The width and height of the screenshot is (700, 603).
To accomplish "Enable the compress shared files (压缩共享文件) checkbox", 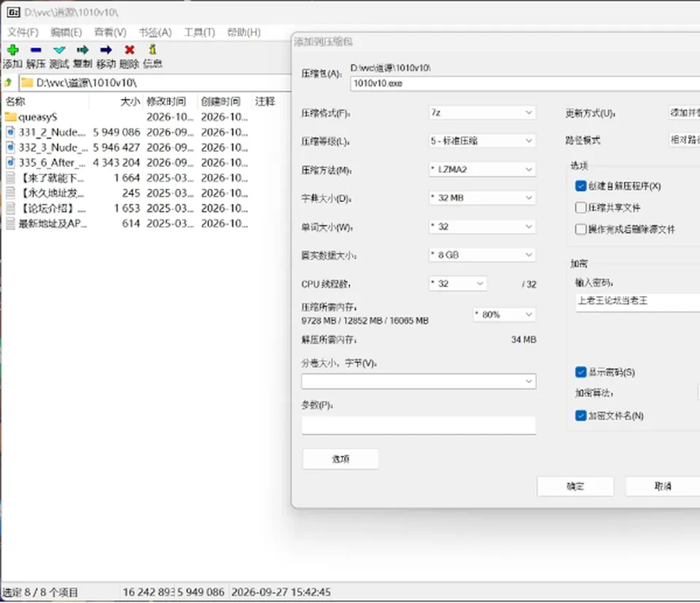I will point(581,208).
